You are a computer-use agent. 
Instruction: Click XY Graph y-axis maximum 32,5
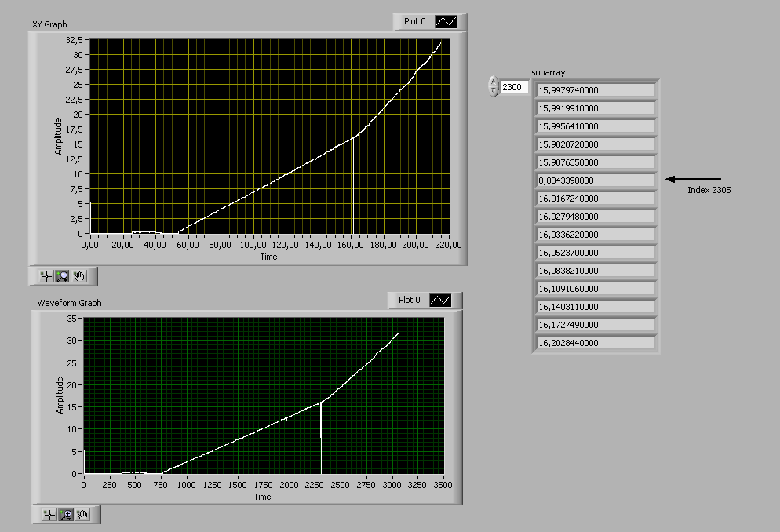(x=74, y=40)
